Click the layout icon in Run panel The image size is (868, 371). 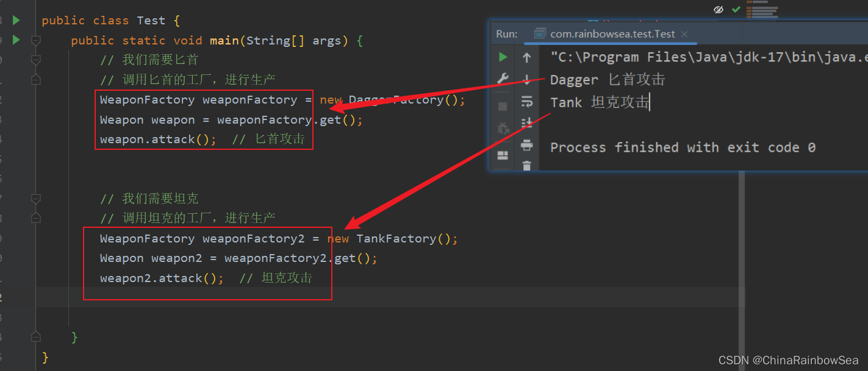pos(503,155)
